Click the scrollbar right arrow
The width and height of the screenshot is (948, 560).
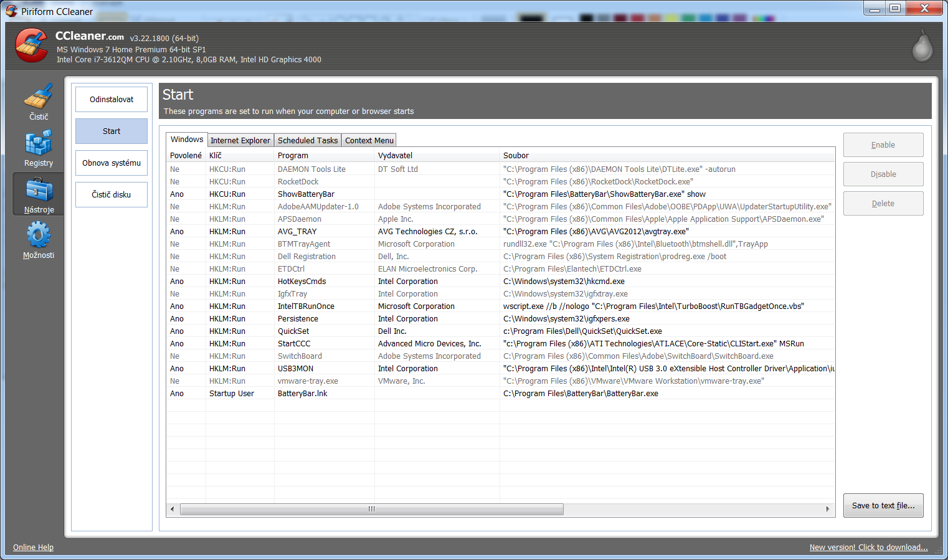click(x=828, y=510)
